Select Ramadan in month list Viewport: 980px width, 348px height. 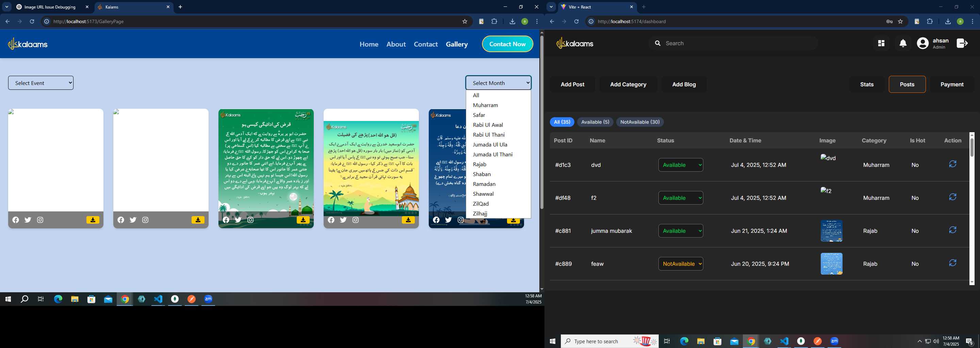coord(499,184)
